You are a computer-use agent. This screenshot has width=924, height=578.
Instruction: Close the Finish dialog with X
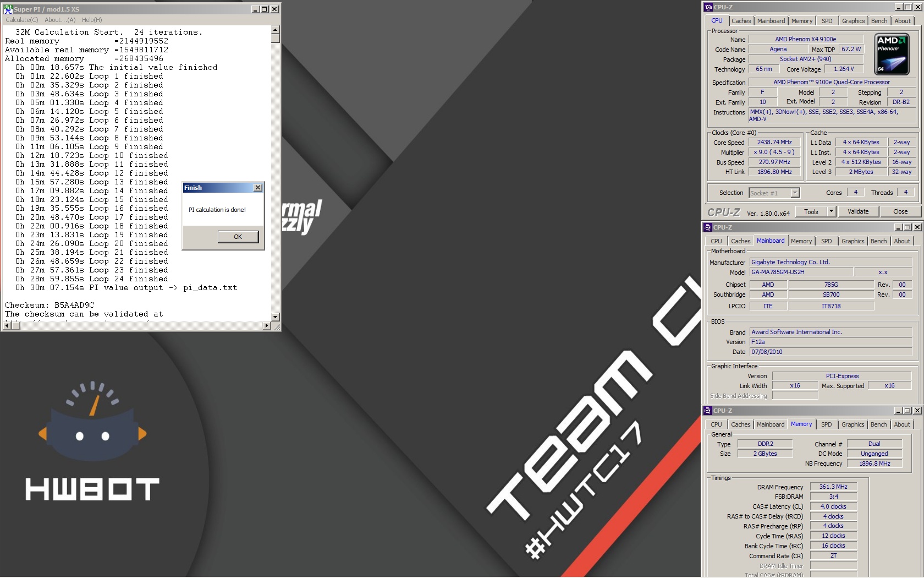tap(258, 188)
